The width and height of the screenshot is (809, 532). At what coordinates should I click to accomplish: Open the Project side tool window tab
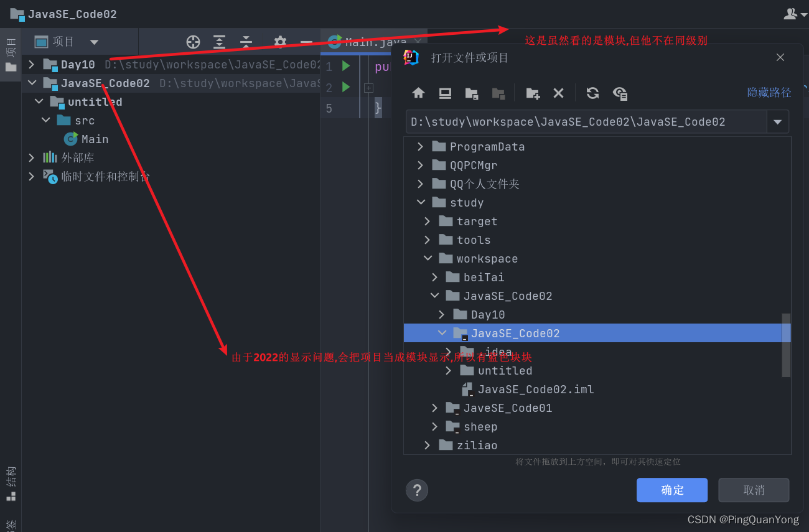click(11, 55)
